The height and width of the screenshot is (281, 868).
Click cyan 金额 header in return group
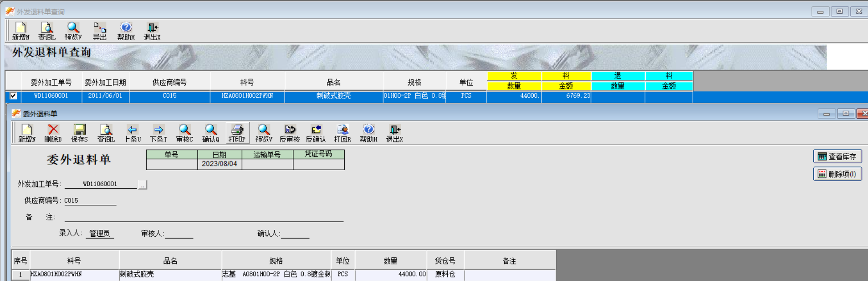click(669, 86)
